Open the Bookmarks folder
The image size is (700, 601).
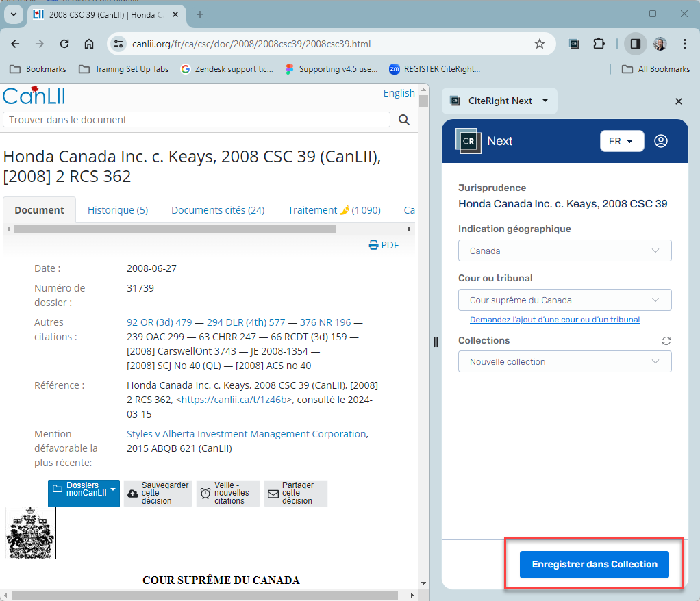[x=38, y=69]
